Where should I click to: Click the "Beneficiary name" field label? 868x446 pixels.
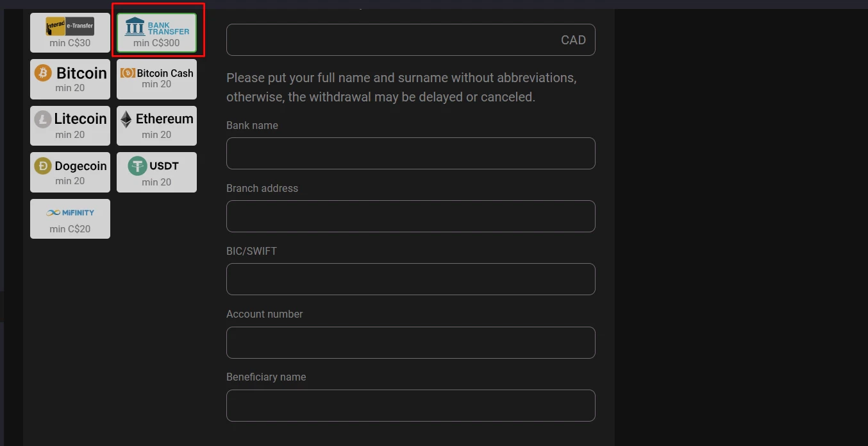click(x=266, y=377)
